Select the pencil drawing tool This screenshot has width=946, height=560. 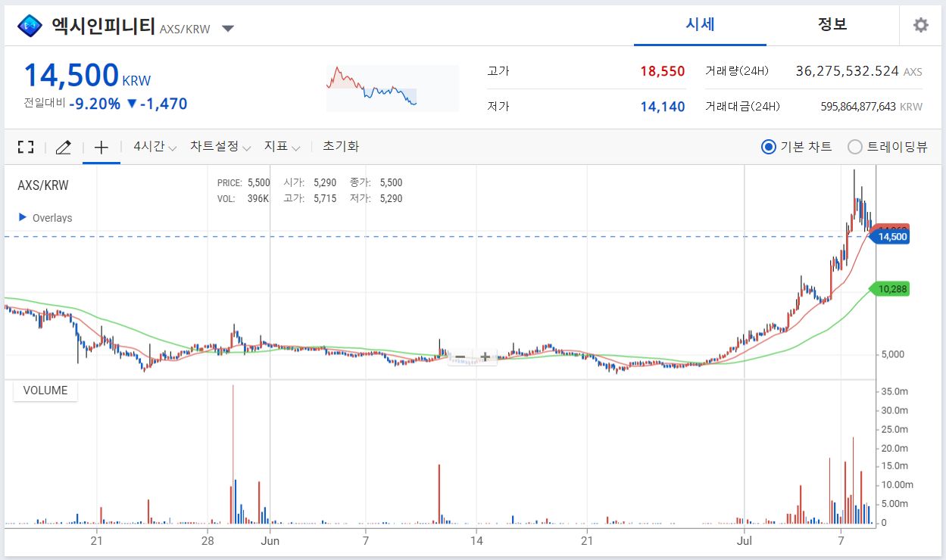point(64,147)
